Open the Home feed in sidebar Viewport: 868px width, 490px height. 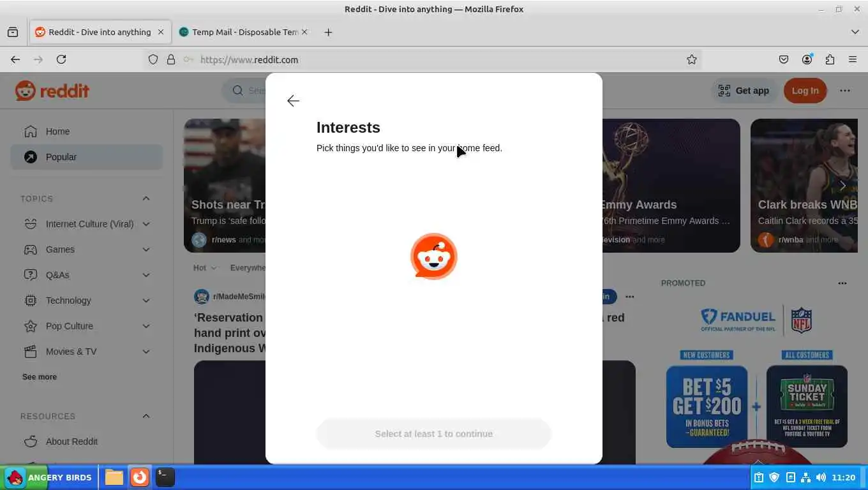coord(86,131)
